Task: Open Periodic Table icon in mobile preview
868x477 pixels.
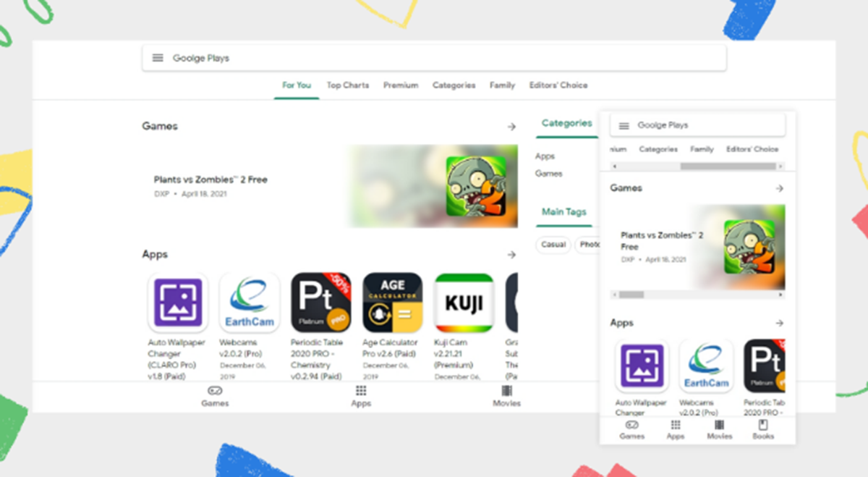Action: click(x=765, y=366)
